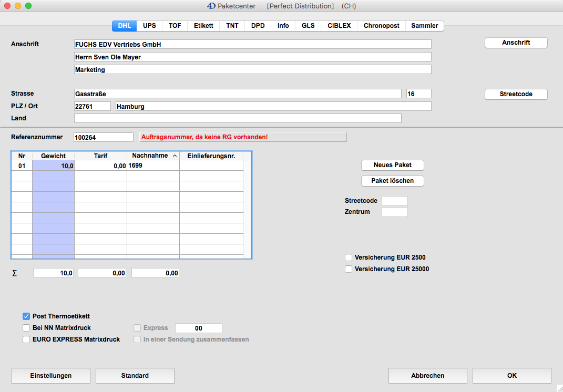Tick EURO EXPRESS Matrixdruck checkbox

click(x=26, y=339)
